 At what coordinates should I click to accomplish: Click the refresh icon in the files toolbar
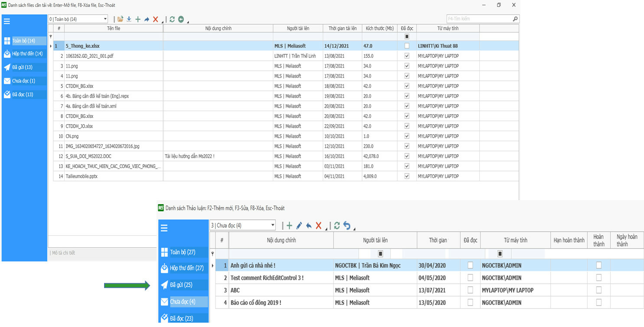[x=172, y=19]
